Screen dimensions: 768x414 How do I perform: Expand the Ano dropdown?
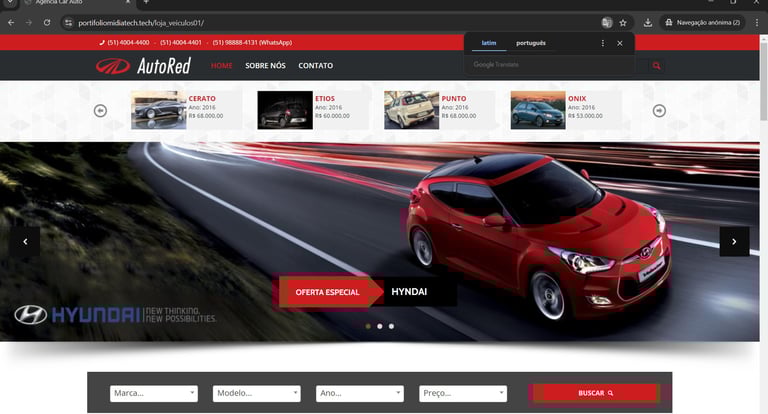360,393
